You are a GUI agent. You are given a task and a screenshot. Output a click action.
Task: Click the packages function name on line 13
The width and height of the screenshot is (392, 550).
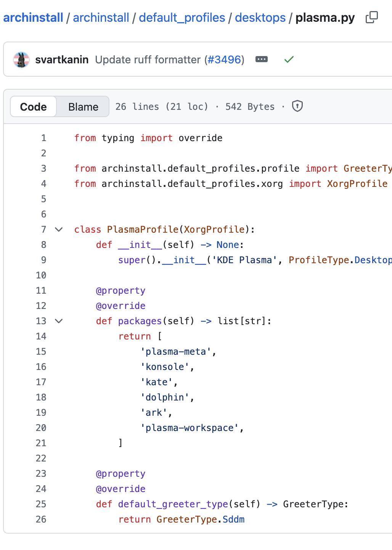(x=140, y=321)
